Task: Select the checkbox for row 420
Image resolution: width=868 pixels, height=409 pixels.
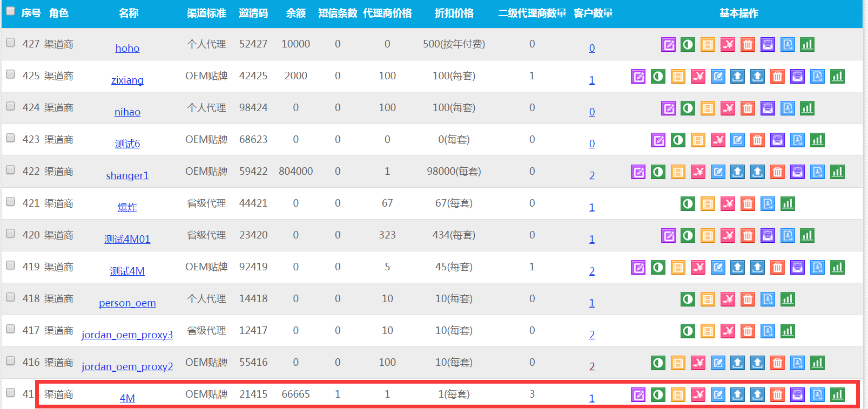Action: (10, 234)
